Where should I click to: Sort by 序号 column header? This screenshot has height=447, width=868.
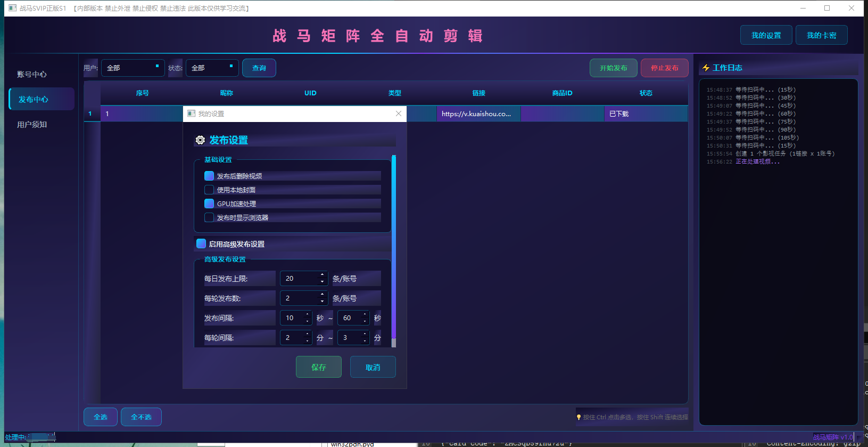142,93
